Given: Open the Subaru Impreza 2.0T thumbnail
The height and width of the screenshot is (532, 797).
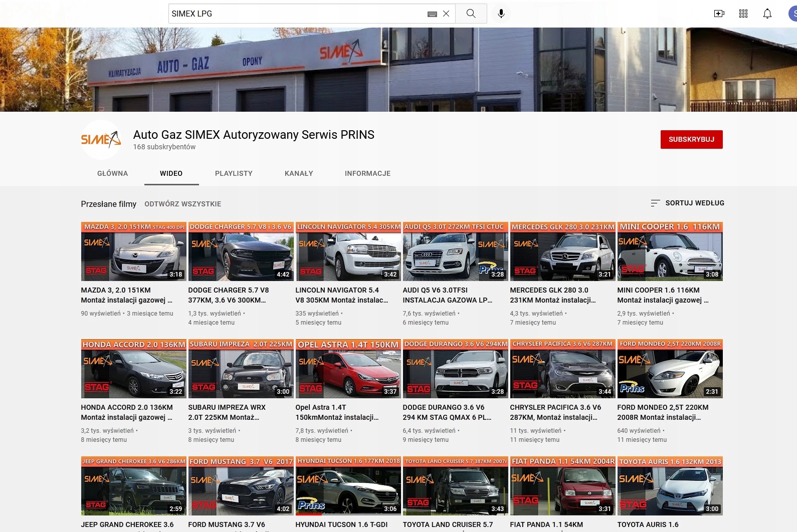Looking at the screenshot, I should tap(241, 369).
